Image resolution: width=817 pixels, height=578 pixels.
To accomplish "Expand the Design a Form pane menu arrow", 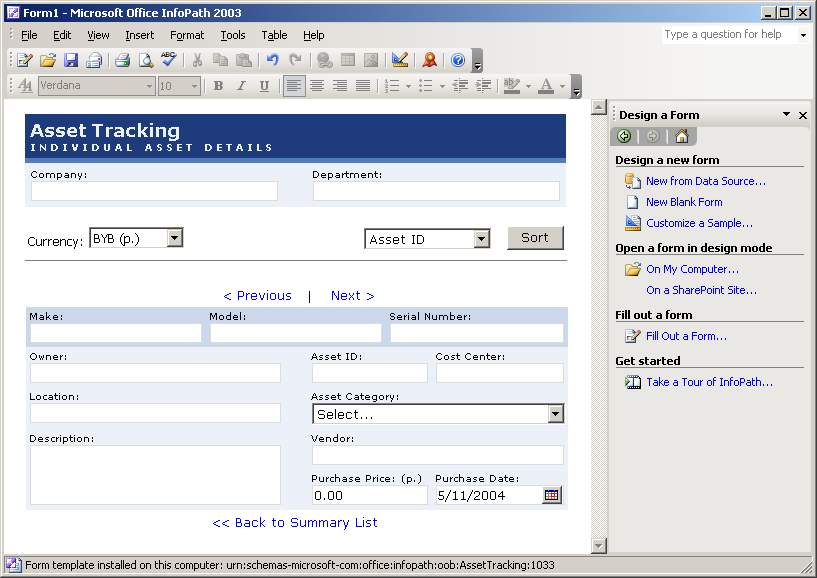I will 786,115.
